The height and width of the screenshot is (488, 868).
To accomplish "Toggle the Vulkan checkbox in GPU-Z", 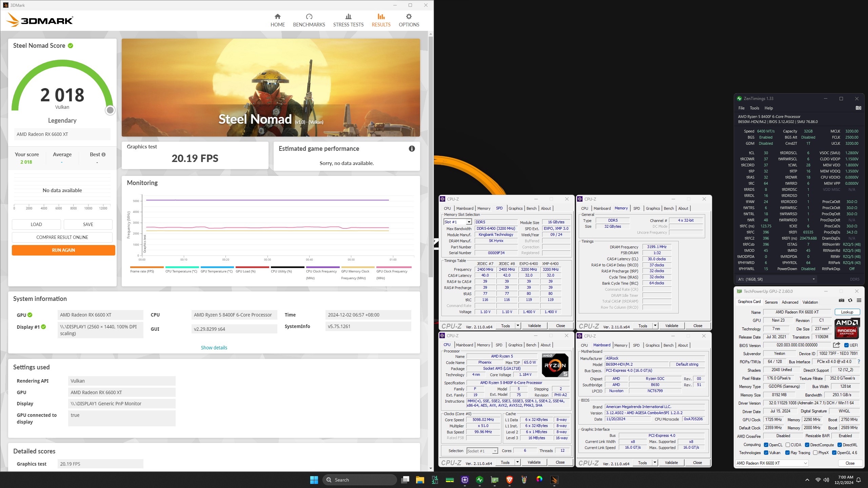I will pos(766,452).
